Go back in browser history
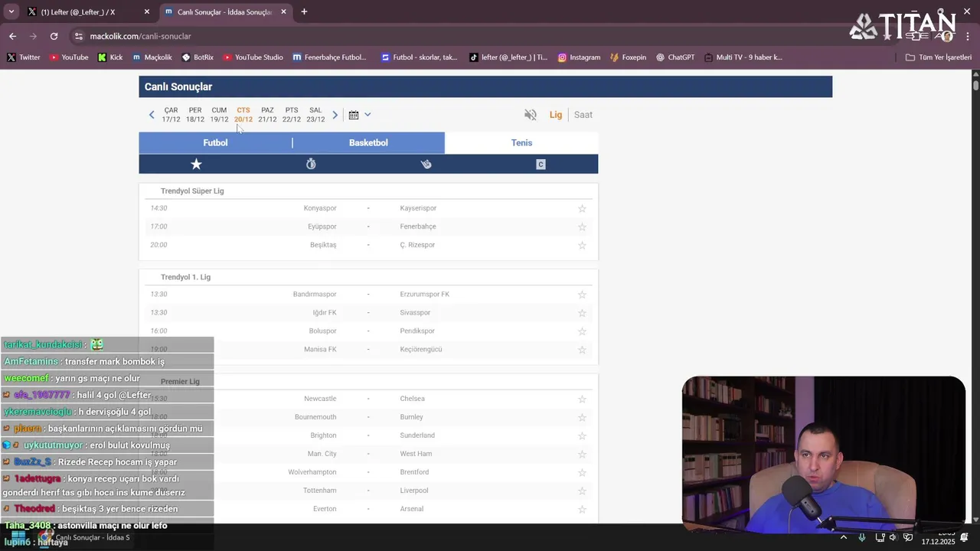The image size is (980, 551). (x=12, y=36)
